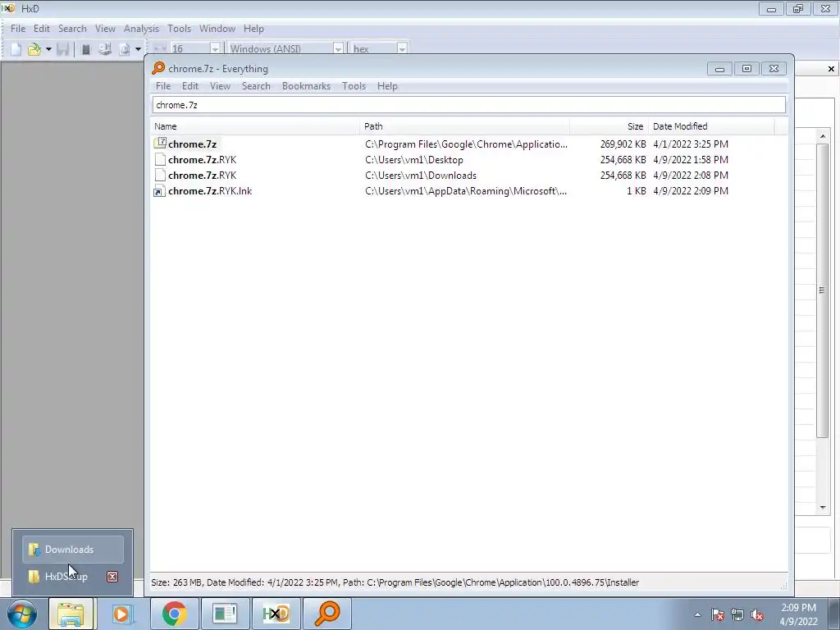Open Edit menu in Everything window

[190, 85]
